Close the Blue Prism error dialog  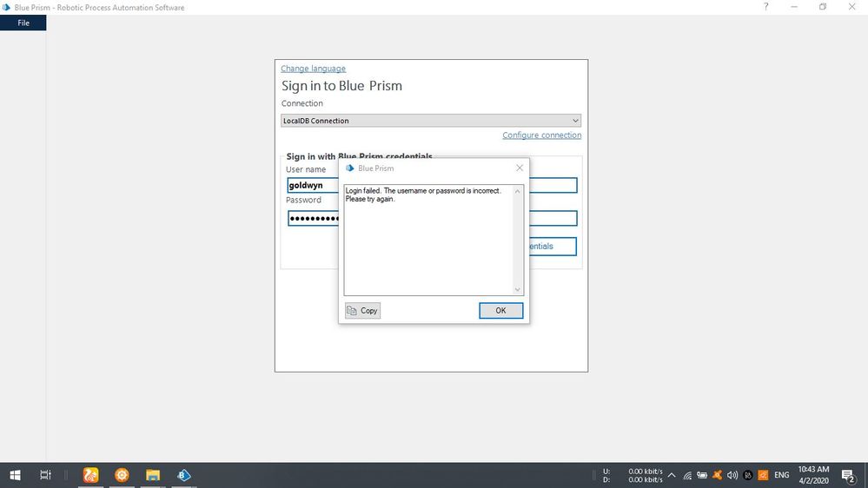coord(520,168)
